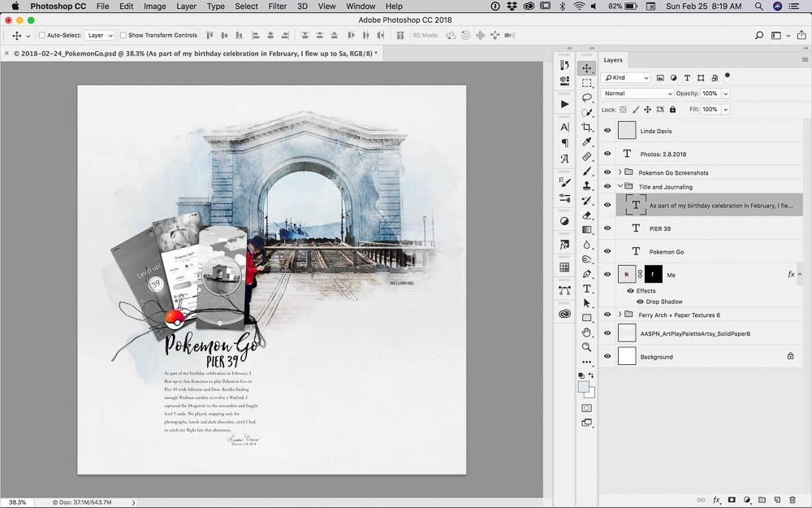Open the Image menu
This screenshot has width=812, height=508.
tap(154, 7)
